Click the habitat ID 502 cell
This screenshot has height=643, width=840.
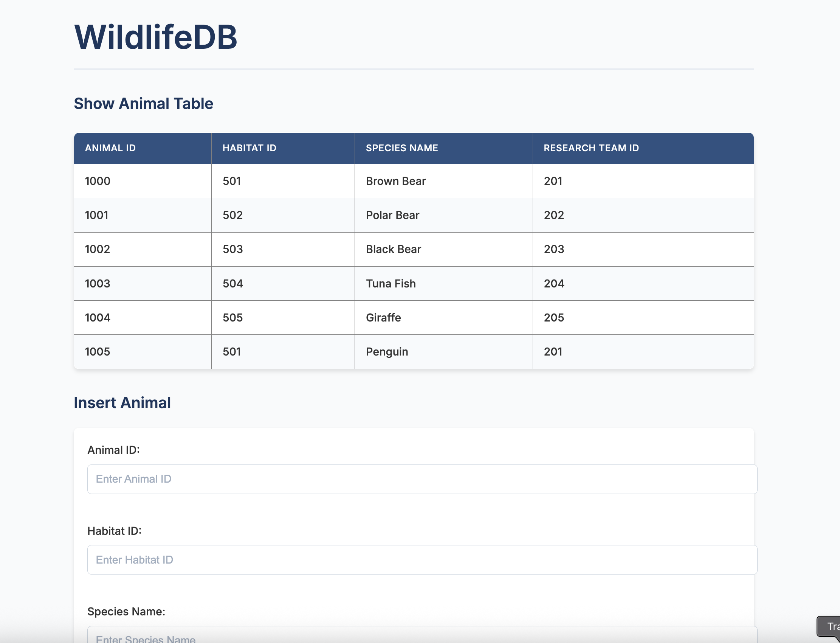click(x=283, y=215)
